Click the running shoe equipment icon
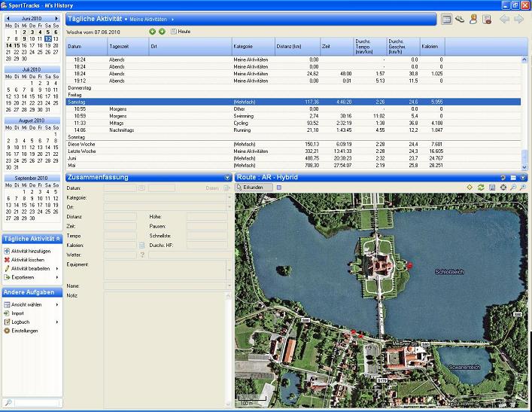The height and width of the screenshot is (412, 532). coord(460,19)
